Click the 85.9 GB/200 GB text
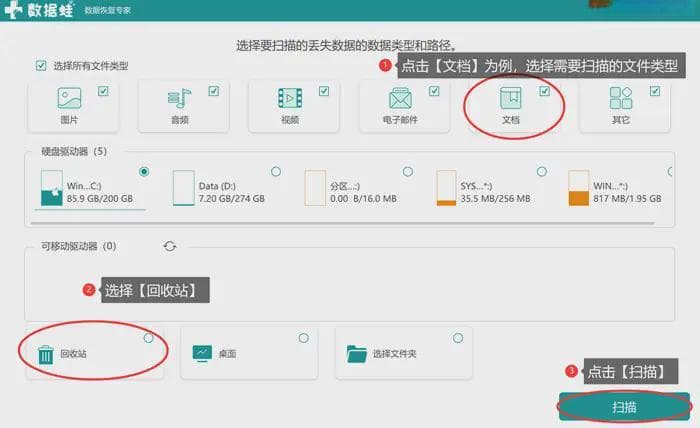Viewport: 700px width, 428px height. coord(100,199)
